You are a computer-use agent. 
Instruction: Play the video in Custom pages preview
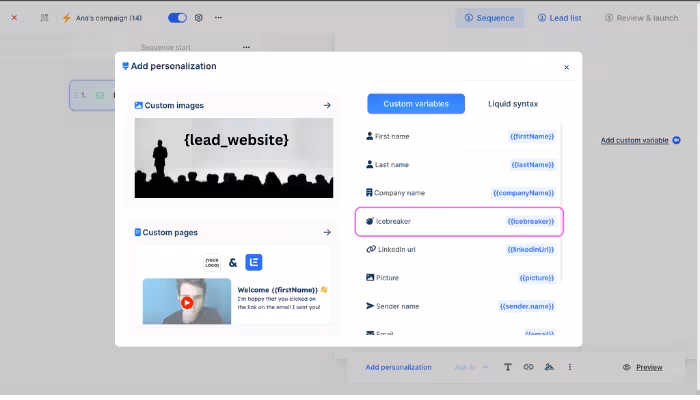pyautogui.click(x=187, y=302)
